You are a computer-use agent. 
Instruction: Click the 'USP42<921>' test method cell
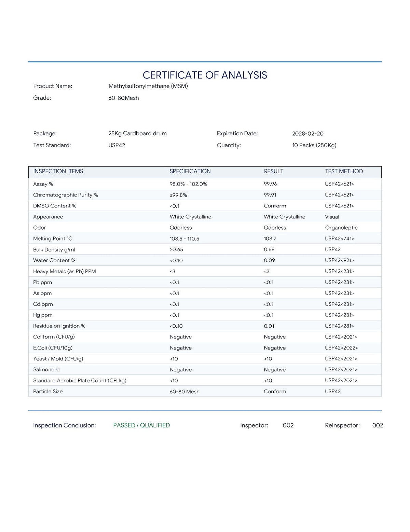pos(340,260)
